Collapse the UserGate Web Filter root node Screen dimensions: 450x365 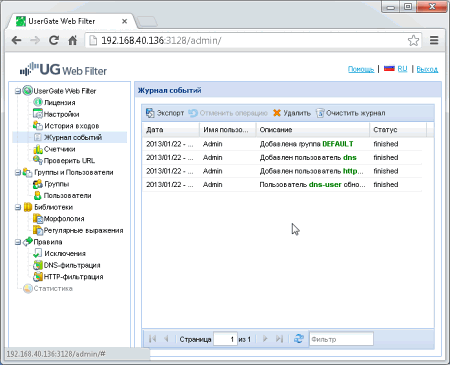click(18, 91)
